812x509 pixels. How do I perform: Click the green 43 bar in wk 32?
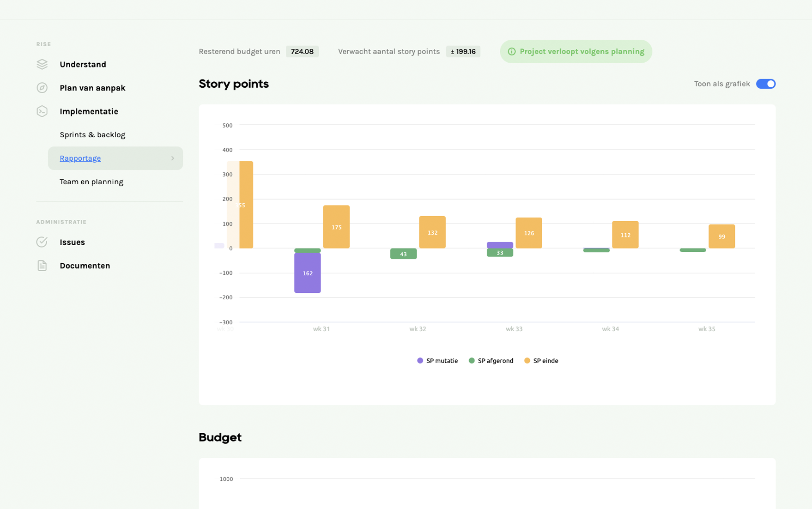[x=403, y=254]
